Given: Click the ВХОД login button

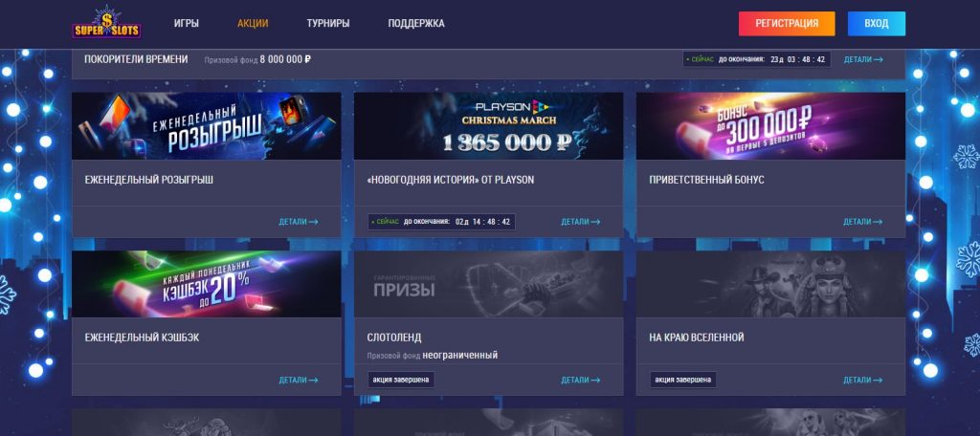Looking at the screenshot, I should [877, 24].
